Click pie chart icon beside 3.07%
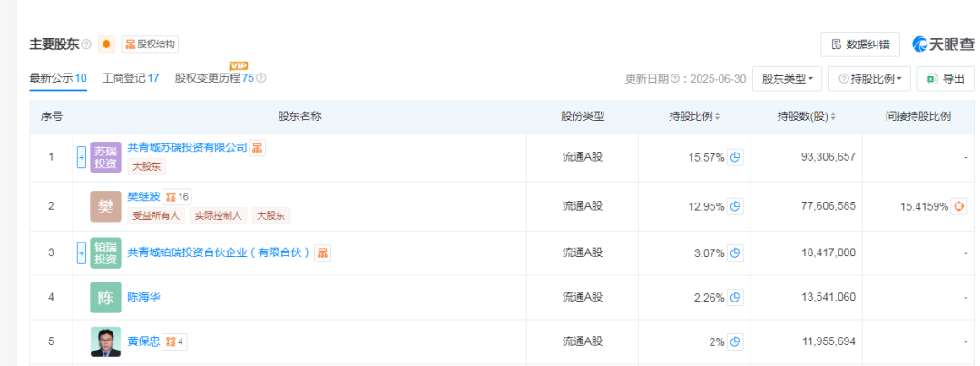The height and width of the screenshot is (366, 980). 736,253
